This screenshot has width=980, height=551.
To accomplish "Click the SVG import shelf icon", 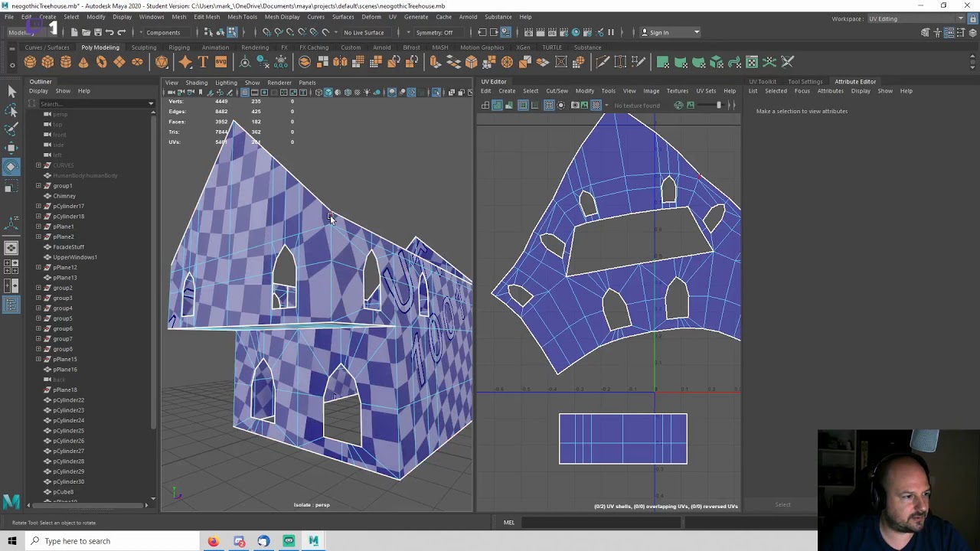I will click(220, 62).
